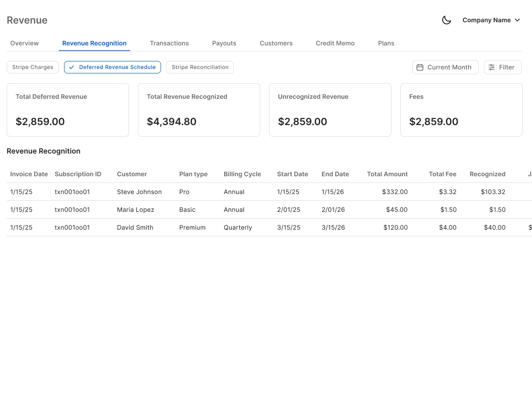Click the $120.00 total amount cell
Image resolution: width=532 pixels, height=409 pixels.
point(395,227)
